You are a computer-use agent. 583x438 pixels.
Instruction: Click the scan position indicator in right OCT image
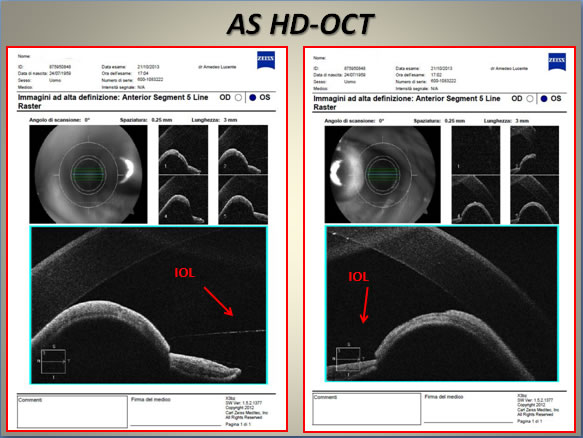[x=348, y=359]
